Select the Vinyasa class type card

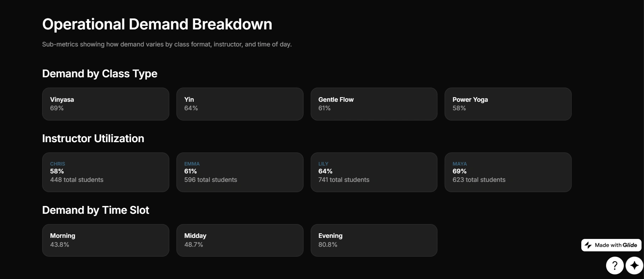click(106, 104)
